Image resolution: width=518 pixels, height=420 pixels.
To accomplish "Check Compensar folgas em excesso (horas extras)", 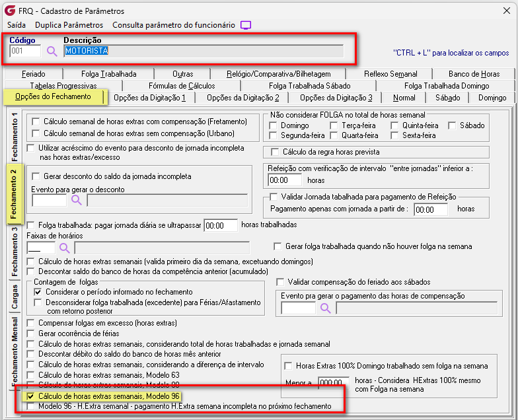I will (30, 323).
